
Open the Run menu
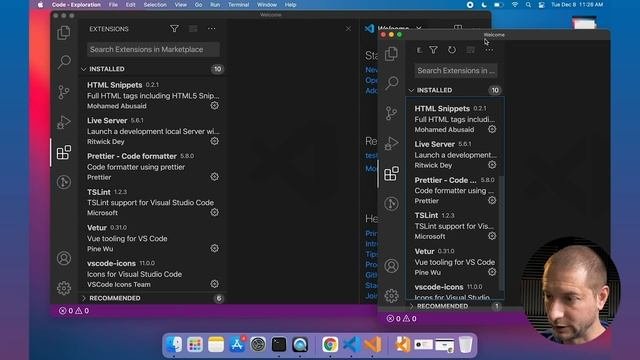point(215,4)
